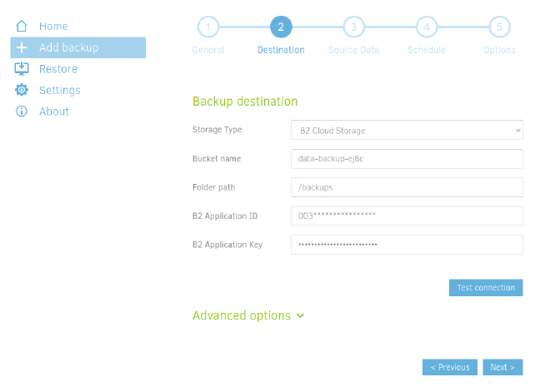This screenshot has width=550, height=392.
Task: Go to step 1 General circle
Action: click(207, 27)
